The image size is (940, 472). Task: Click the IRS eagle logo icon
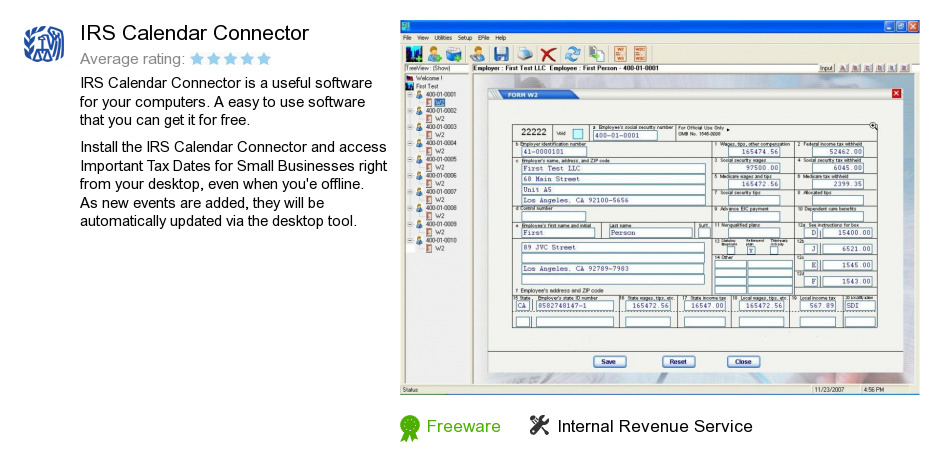coord(44,44)
